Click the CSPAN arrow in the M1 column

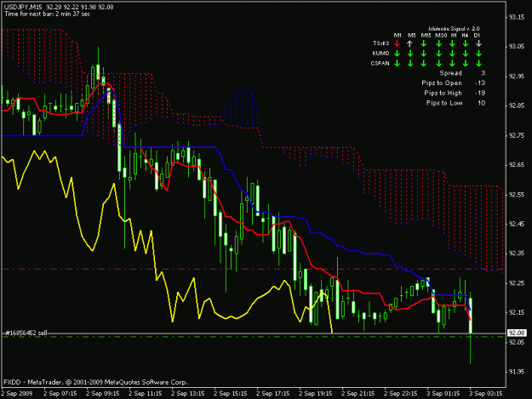tap(397, 64)
